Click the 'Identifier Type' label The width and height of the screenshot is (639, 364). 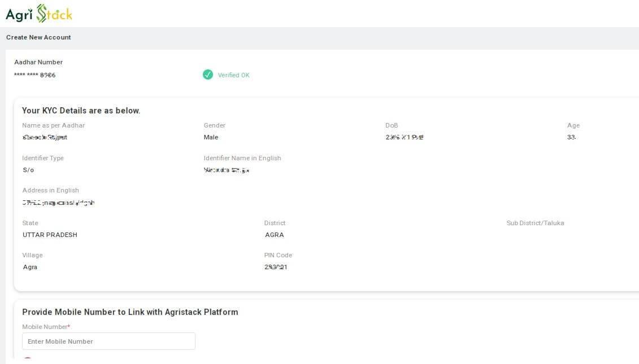click(43, 158)
